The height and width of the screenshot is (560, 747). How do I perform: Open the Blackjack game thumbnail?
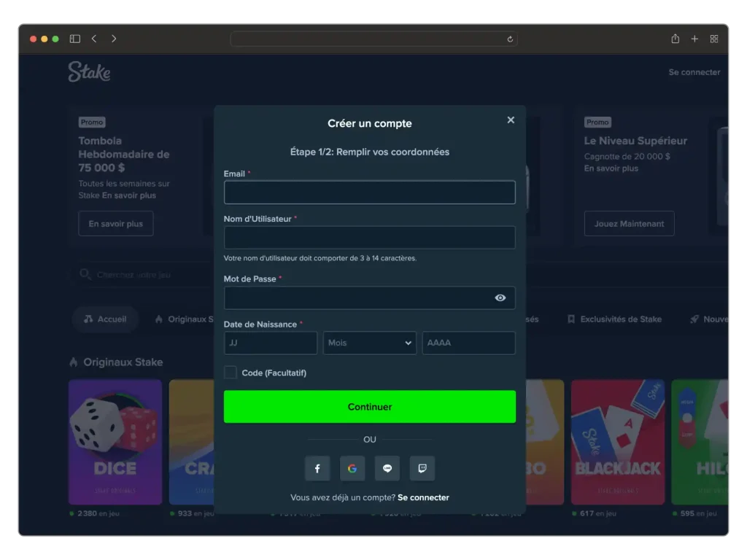pos(618,442)
